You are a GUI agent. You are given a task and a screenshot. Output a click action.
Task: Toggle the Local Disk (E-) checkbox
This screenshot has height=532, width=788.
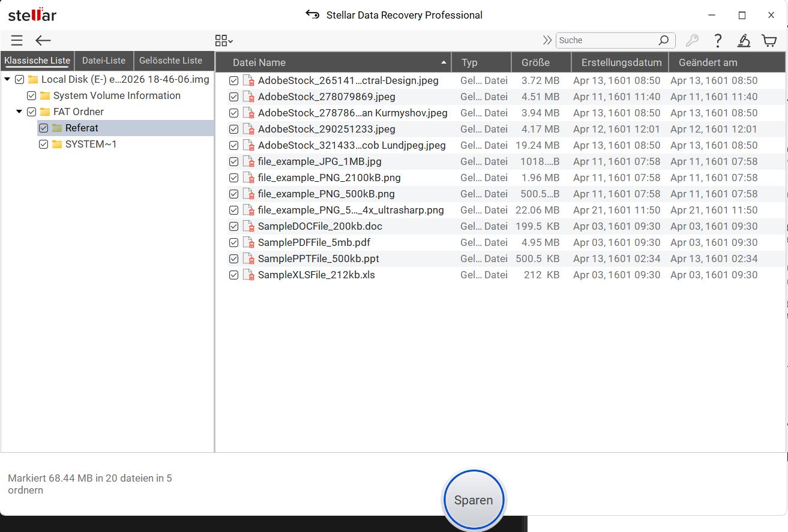[x=20, y=79]
